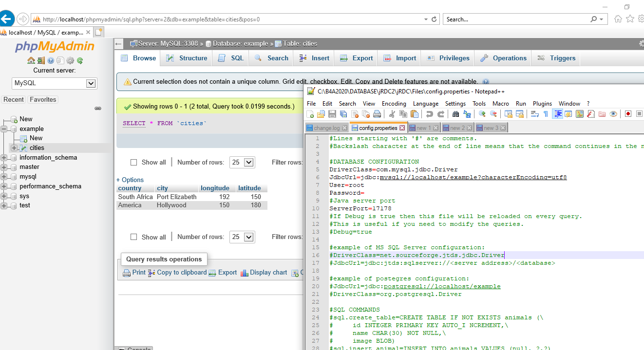Open the Encoding menu in Notepad++
The image size is (644, 350).
click(394, 104)
